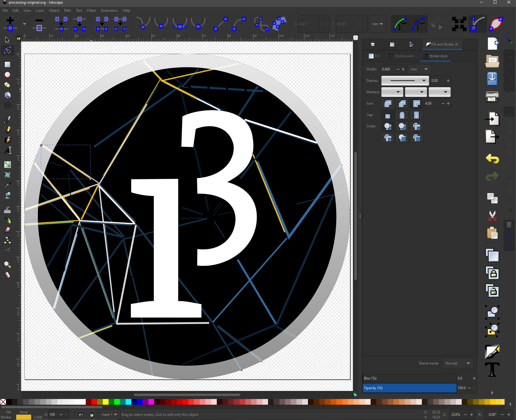Viewport: 516px width, 420px height.
Task: Toggle the guide lock near the ruler corner
Action: [19, 38]
